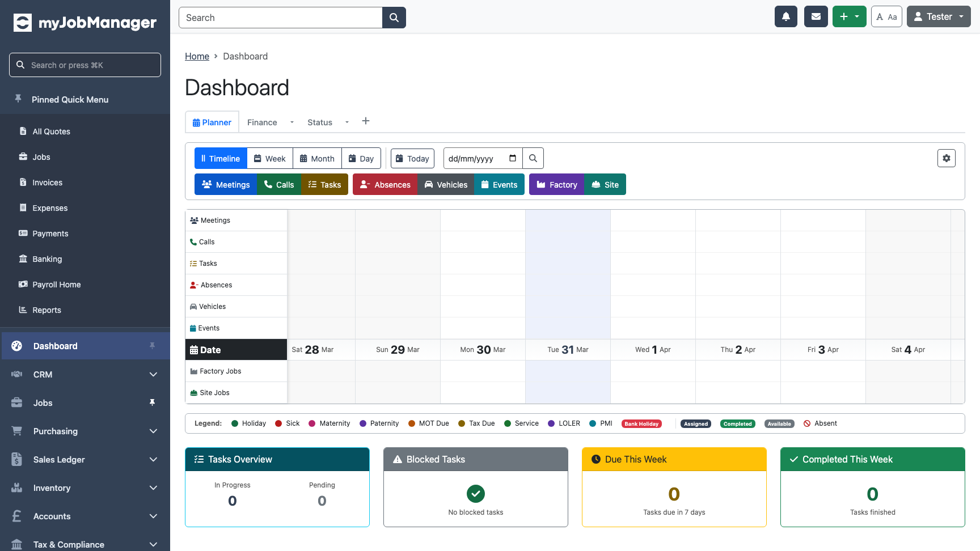
Task: Toggle Vehicles filter on planner
Action: click(446, 184)
